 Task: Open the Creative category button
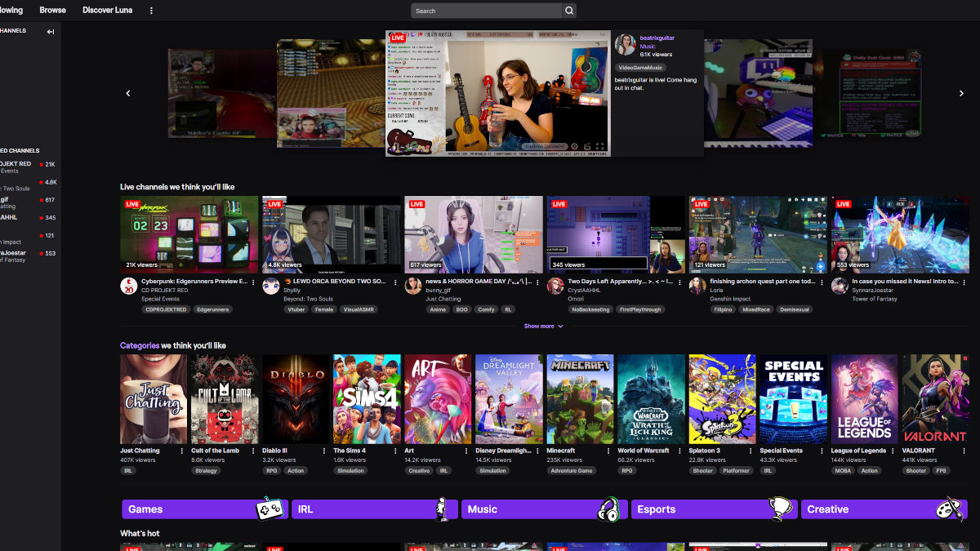click(x=884, y=509)
